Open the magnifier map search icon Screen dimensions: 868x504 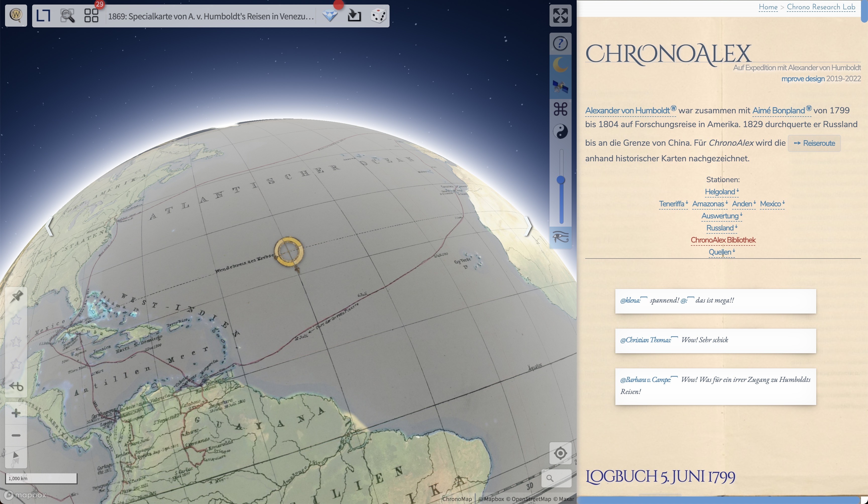pos(67,16)
